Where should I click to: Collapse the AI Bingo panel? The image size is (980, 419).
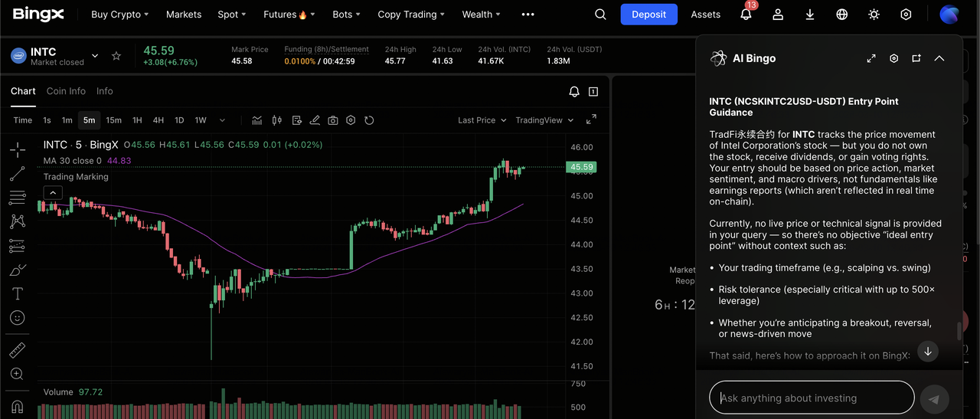[939, 58]
